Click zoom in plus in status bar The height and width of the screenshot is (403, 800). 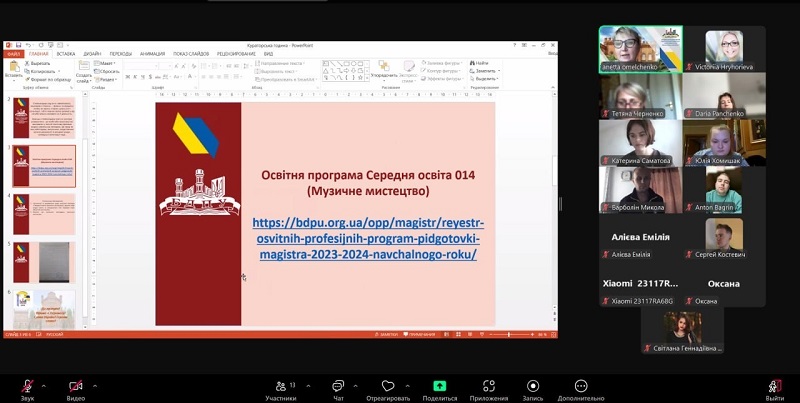532,335
